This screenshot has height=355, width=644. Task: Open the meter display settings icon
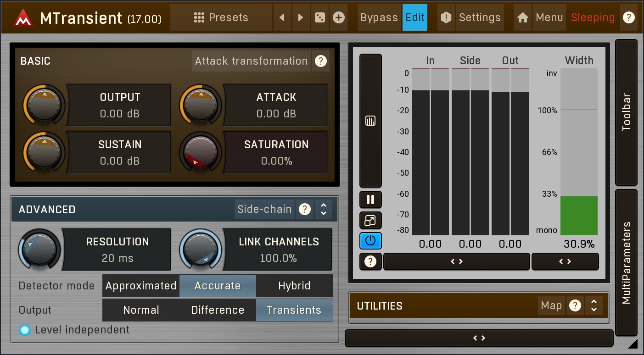370,121
